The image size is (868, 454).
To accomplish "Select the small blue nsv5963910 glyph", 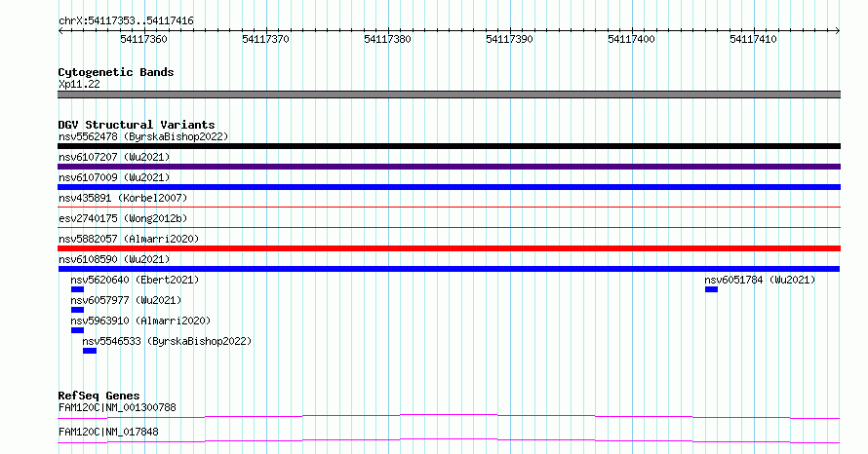I will (x=77, y=330).
